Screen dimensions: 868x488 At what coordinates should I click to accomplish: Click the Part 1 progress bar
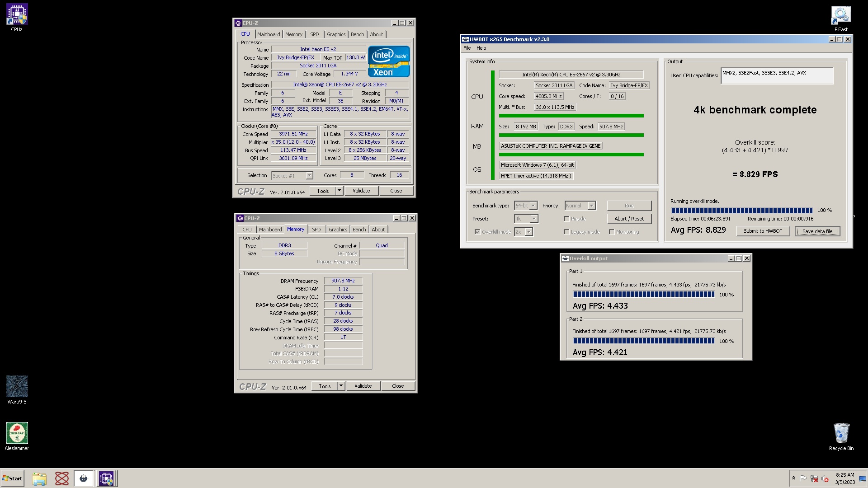pyautogui.click(x=644, y=295)
